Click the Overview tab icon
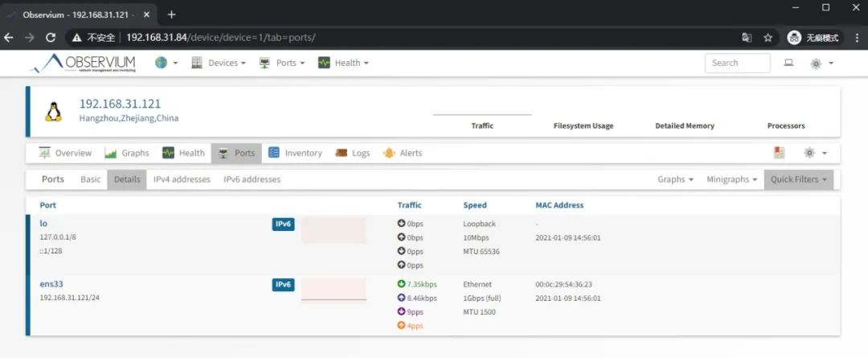 click(x=45, y=153)
